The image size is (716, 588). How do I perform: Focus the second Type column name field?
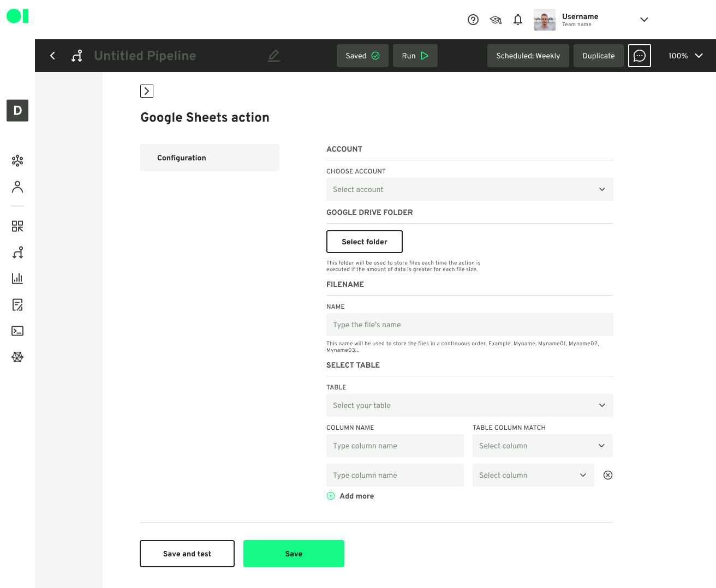point(395,475)
